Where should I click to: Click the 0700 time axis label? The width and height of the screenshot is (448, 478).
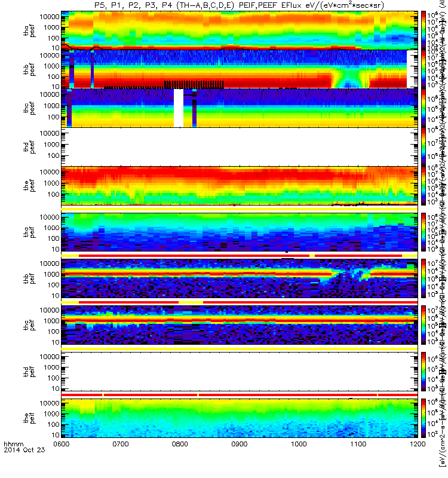click(121, 444)
